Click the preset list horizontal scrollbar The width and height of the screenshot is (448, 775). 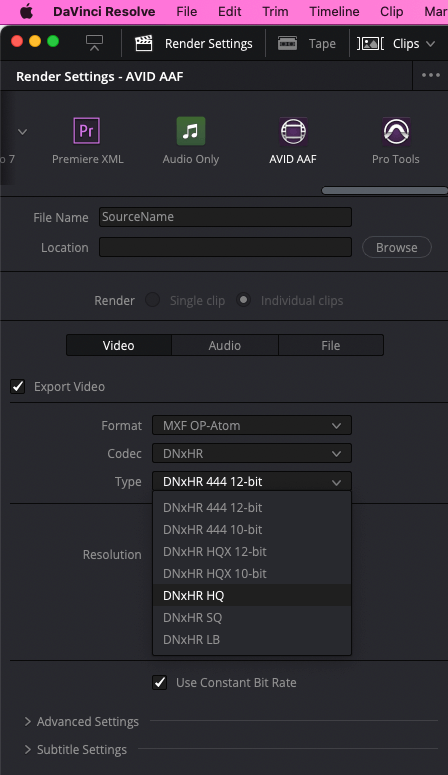pos(384,190)
